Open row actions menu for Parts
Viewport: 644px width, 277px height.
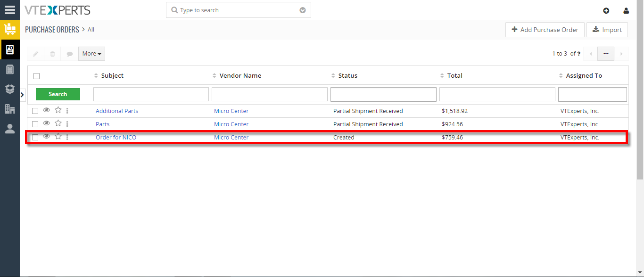[x=67, y=124]
